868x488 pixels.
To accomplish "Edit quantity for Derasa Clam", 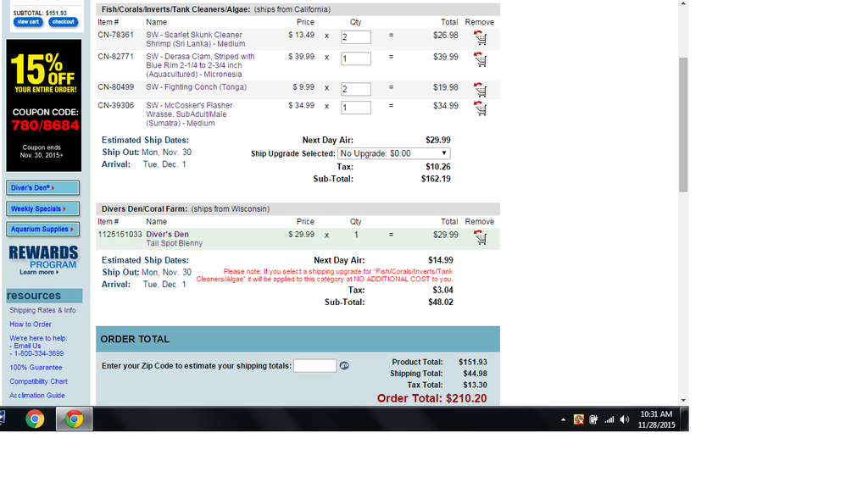I will [356, 58].
